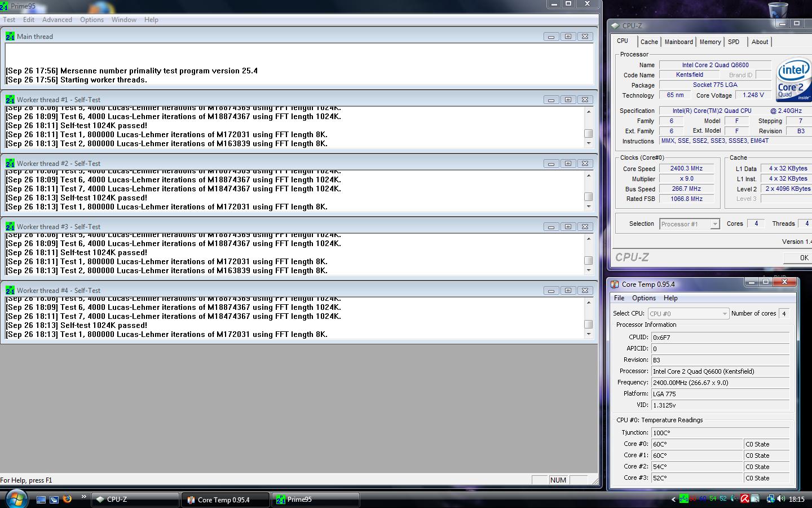Click the CPU-Z title bar icon
This screenshot has width=812, height=508.
615,25
